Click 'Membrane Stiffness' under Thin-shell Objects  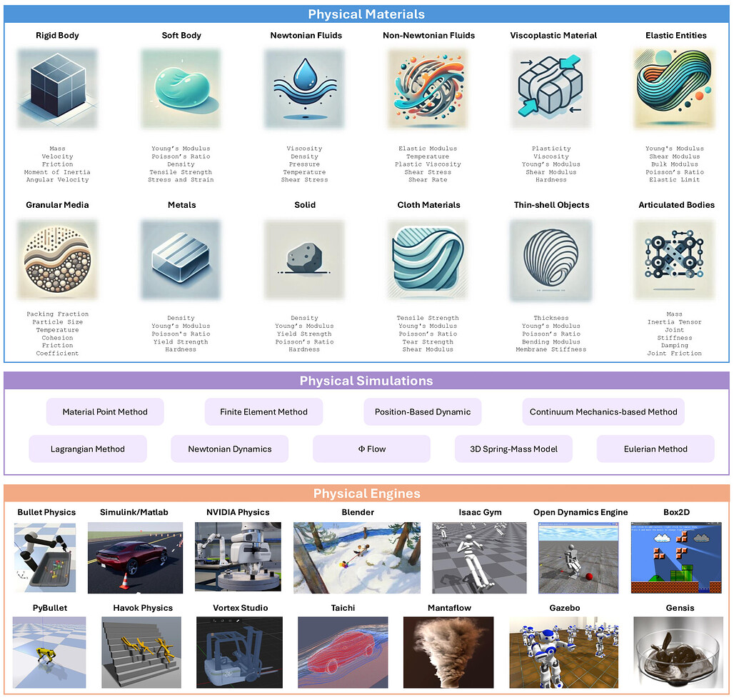[551, 349]
